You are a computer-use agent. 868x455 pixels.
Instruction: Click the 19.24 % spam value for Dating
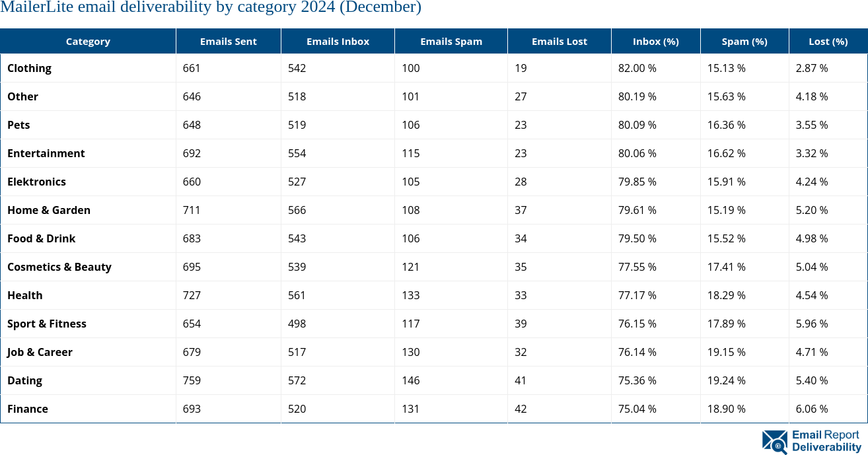pos(727,380)
